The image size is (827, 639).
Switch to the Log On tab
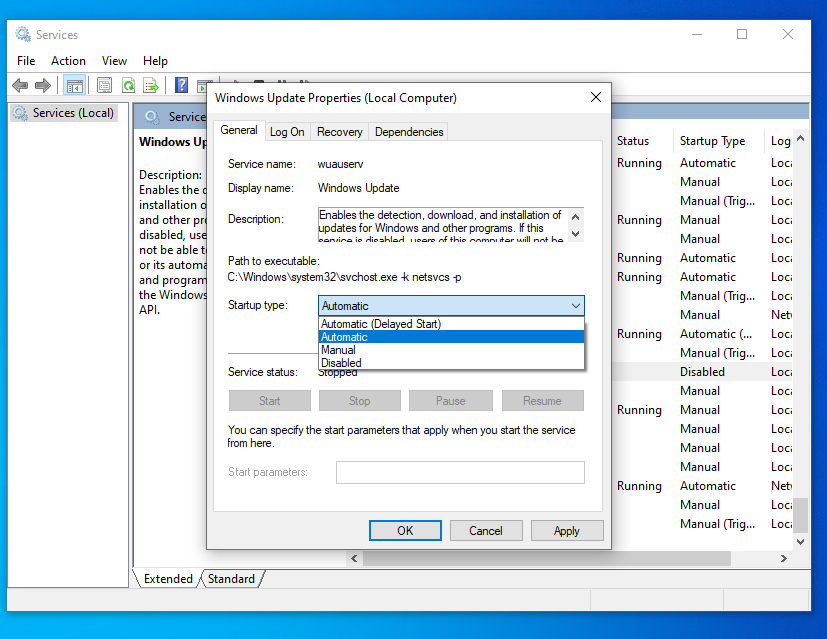click(287, 132)
